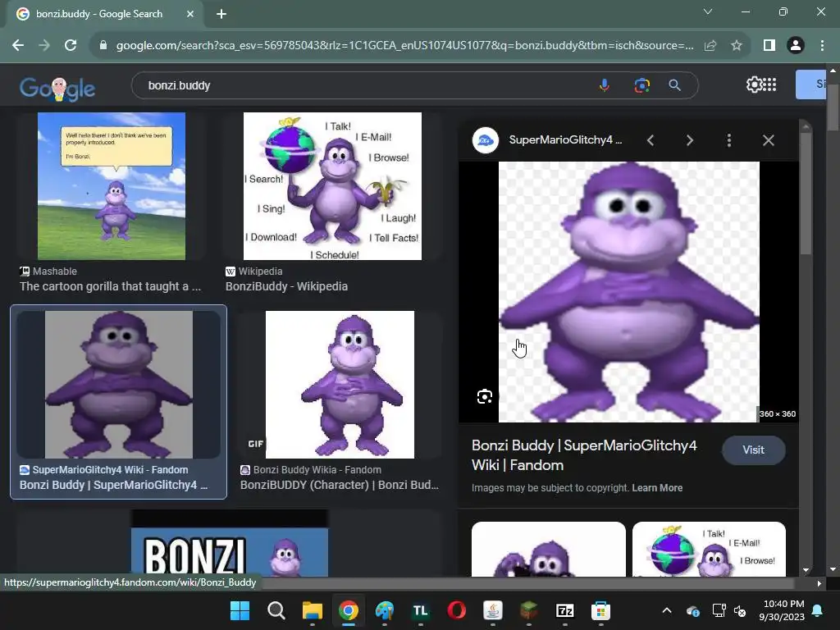Click the muted volume tray icon
840x630 pixels.
pyautogui.click(x=741, y=610)
